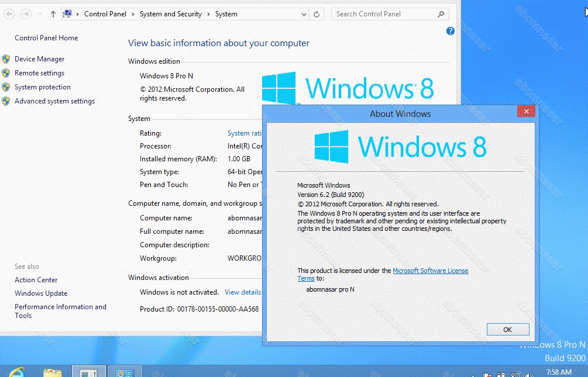The height and width of the screenshot is (377, 588).
Task: Click the shield icon beside Advanced system settings
Action: point(6,101)
